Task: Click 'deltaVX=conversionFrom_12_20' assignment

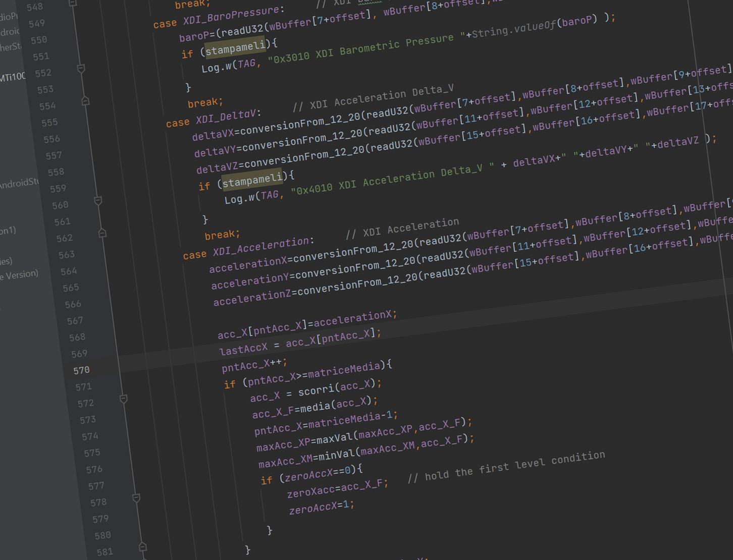Action: click(276, 125)
